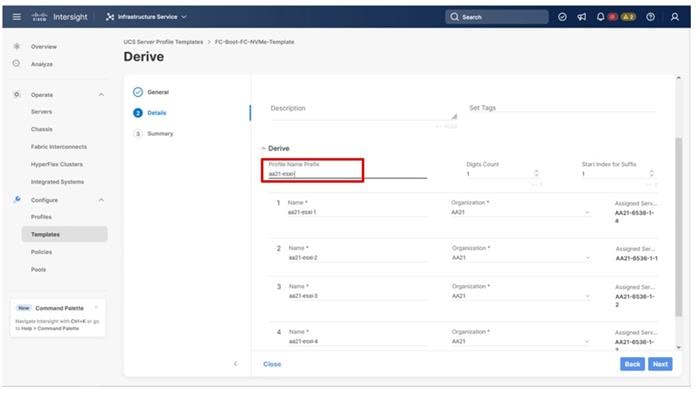The width and height of the screenshot is (699, 394).
Task: Open the Infrastructure Service switcher dropdown
Action: coord(146,17)
